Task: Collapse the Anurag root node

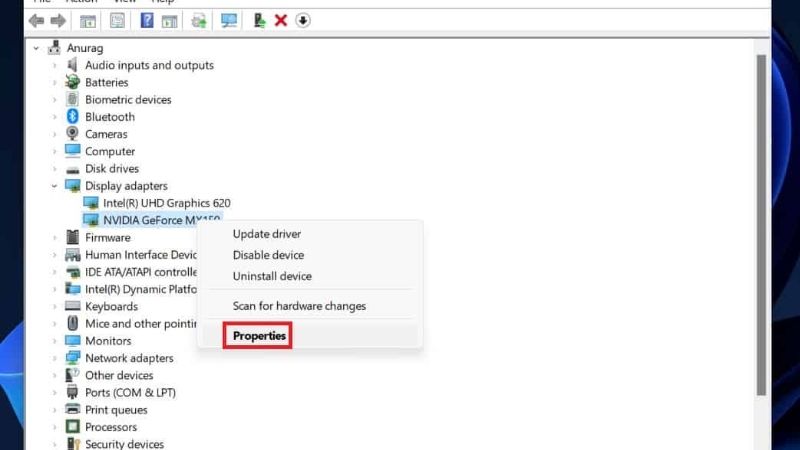Action: [x=36, y=48]
